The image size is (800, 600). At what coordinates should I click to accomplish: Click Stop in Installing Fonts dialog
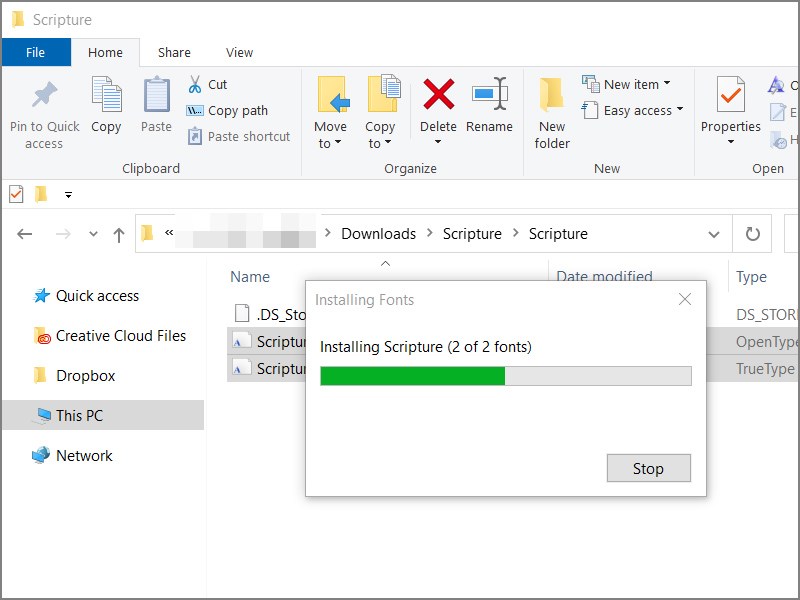coord(648,468)
